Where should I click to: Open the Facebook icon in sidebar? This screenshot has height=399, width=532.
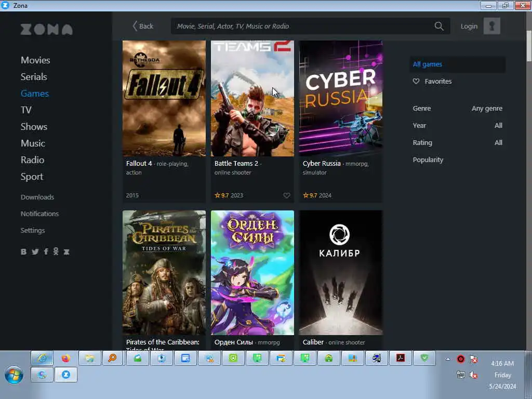[x=46, y=252]
